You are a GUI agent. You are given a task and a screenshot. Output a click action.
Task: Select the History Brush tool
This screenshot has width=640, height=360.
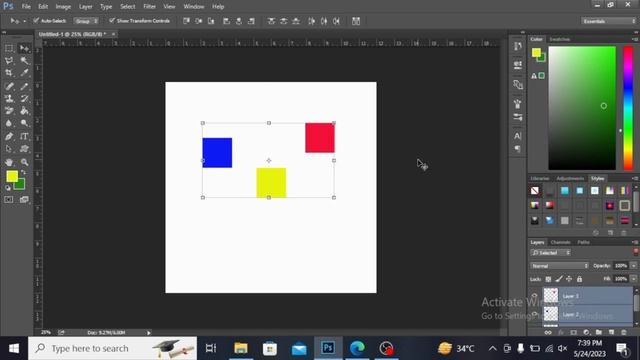(x=24, y=98)
